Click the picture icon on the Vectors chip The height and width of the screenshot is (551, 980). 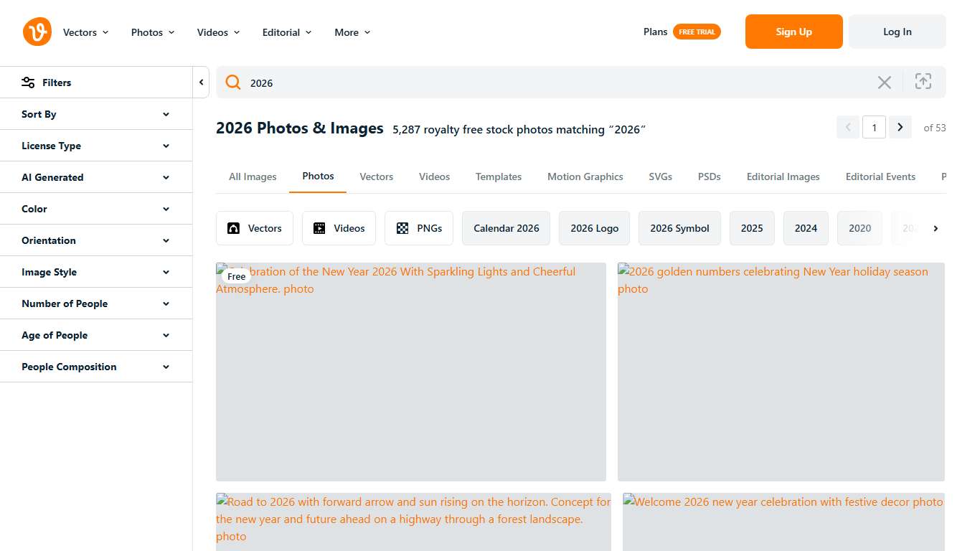click(x=233, y=227)
